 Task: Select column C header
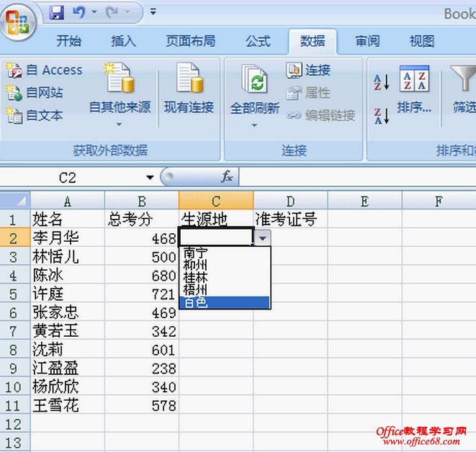tap(216, 201)
